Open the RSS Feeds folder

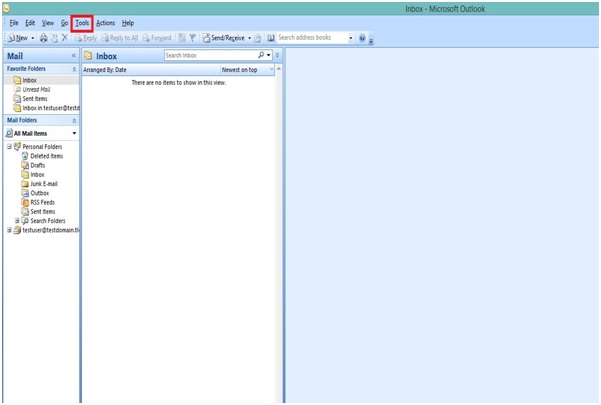coord(38,202)
